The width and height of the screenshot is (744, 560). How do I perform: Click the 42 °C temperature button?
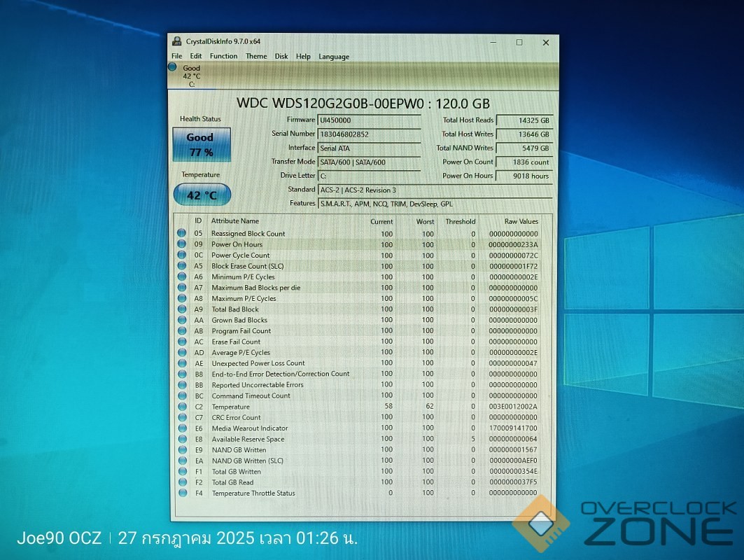pos(202,195)
